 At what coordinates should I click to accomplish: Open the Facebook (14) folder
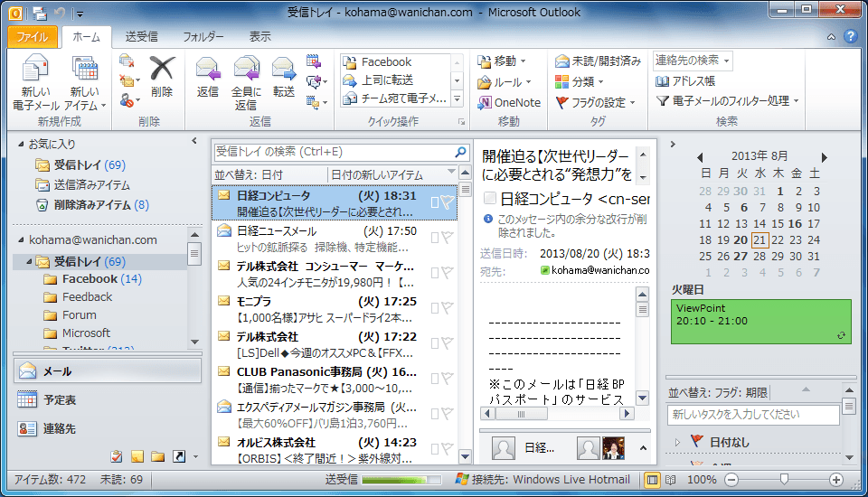click(x=102, y=279)
